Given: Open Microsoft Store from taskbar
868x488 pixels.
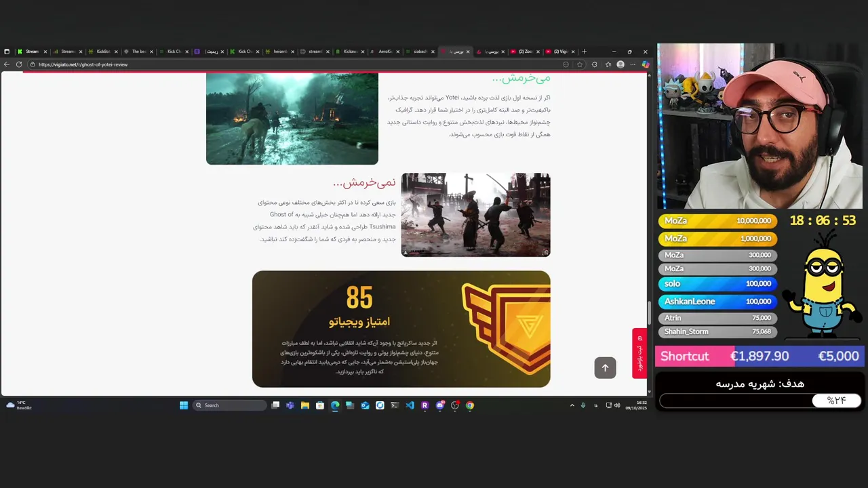Looking at the screenshot, I should 320,405.
